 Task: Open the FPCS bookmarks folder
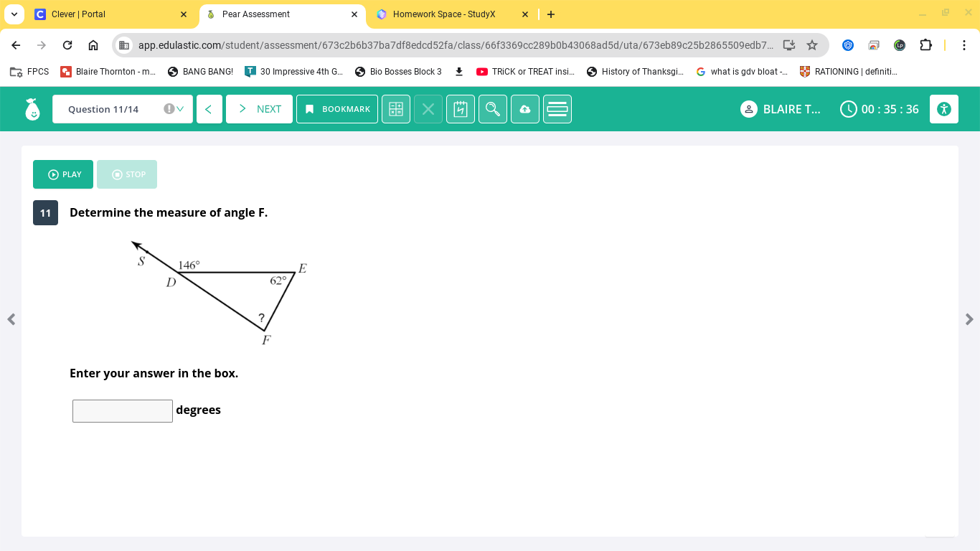29,72
